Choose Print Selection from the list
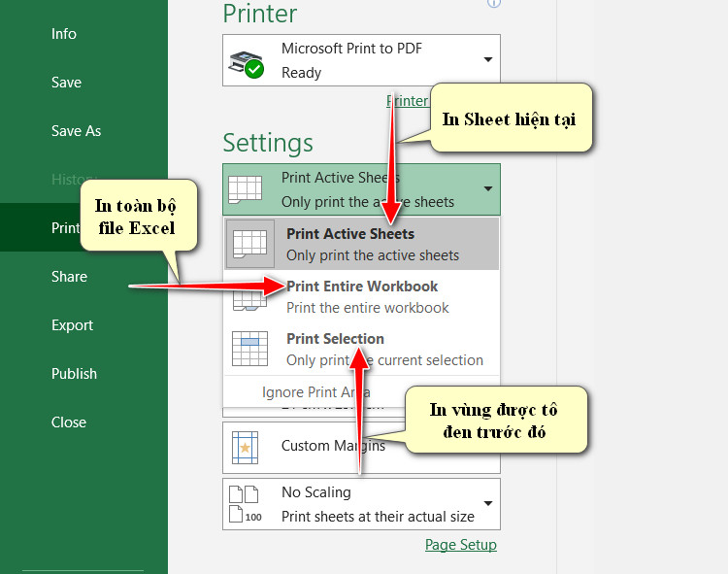The width and height of the screenshot is (728, 574). [x=361, y=350]
